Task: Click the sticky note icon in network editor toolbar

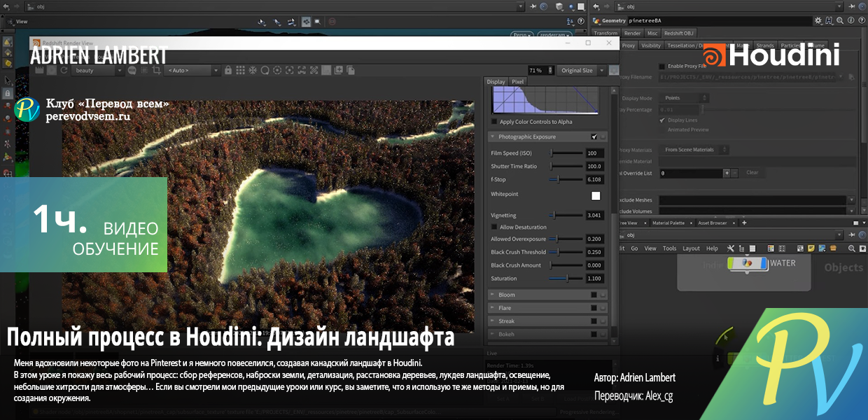Action: click(811, 248)
